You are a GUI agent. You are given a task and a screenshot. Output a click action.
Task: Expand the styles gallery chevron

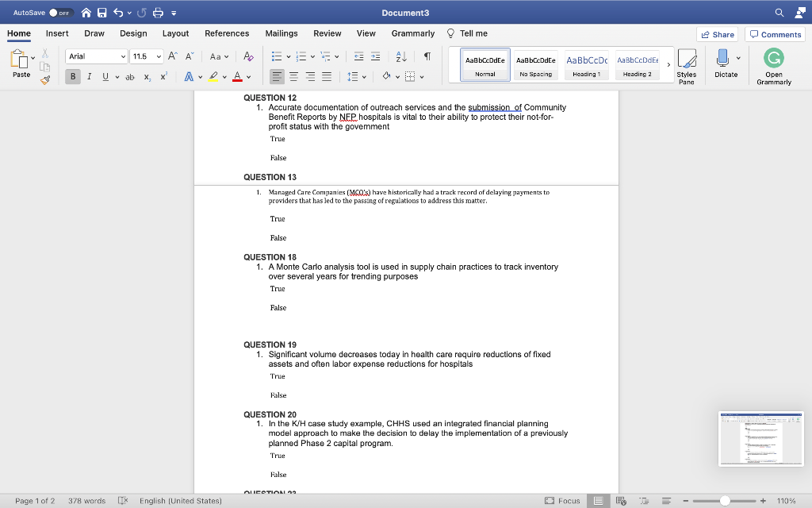(668, 65)
